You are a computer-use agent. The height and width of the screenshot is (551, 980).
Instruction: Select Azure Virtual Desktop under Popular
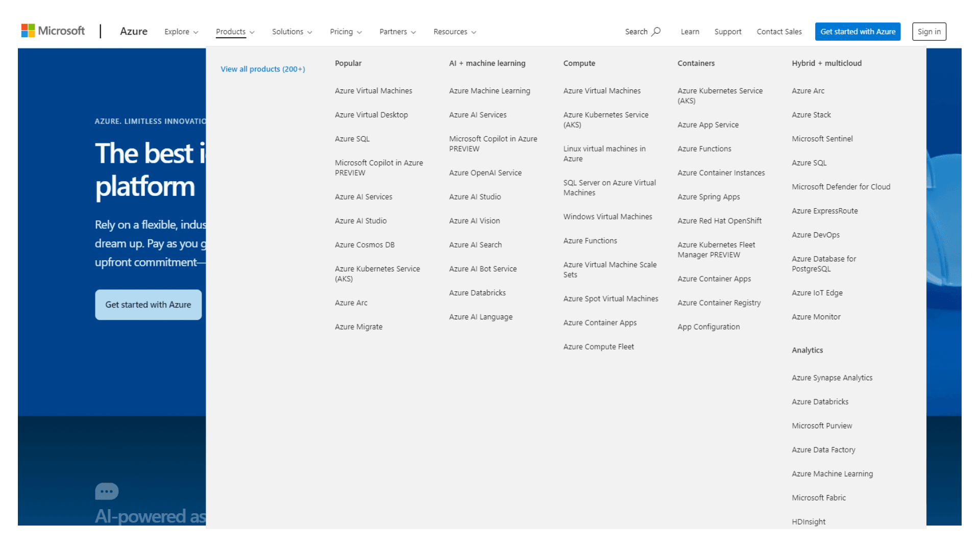(x=371, y=115)
